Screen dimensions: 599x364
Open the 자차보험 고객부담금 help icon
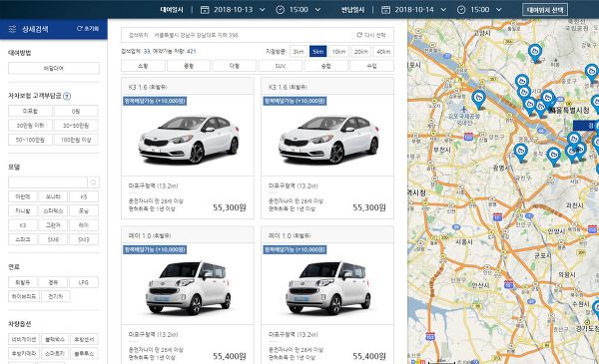[x=67, y=96]
